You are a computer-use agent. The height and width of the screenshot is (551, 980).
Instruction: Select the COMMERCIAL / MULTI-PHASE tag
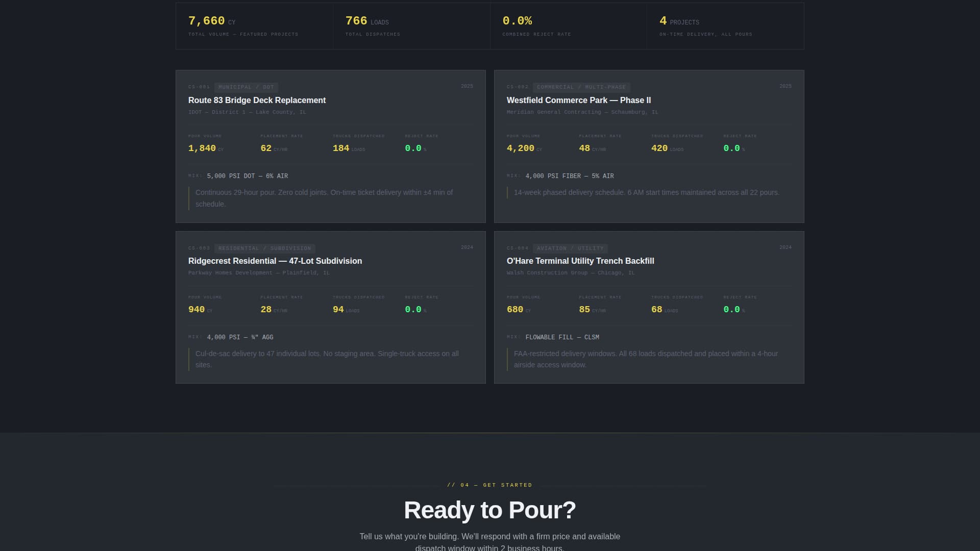(581, 87)
